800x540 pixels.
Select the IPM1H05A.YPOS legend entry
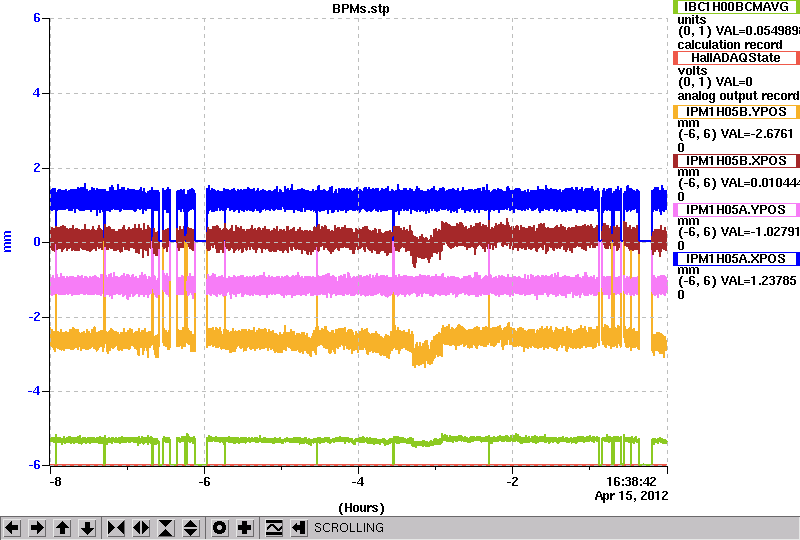(x=736, y=210)
